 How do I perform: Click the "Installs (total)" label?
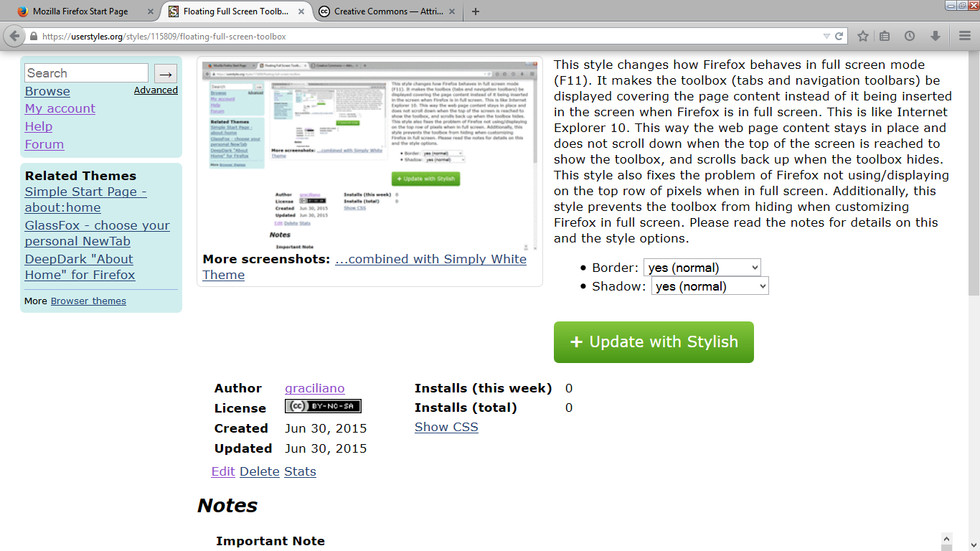[x=466, y=408]
